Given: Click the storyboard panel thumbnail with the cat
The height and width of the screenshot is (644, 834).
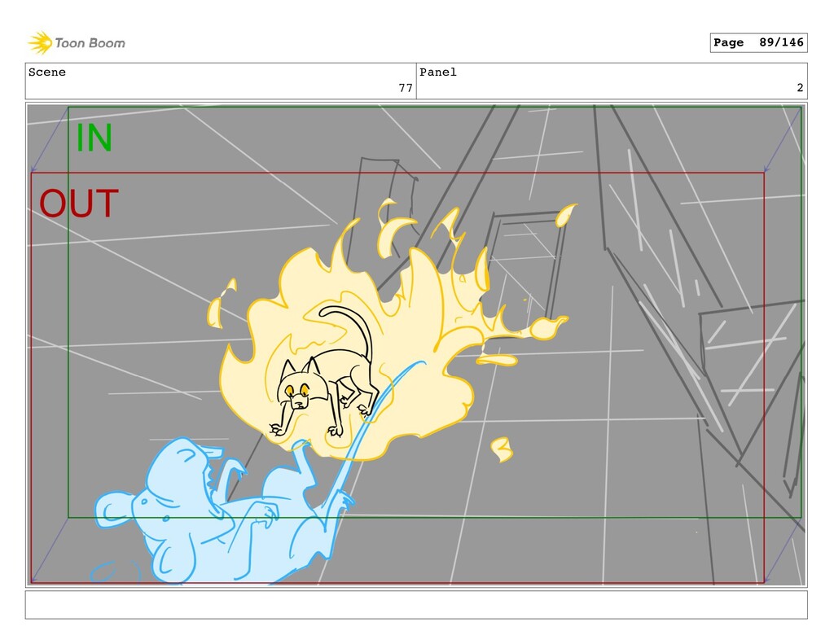Looking at the screenshot, I should point(416,344).
